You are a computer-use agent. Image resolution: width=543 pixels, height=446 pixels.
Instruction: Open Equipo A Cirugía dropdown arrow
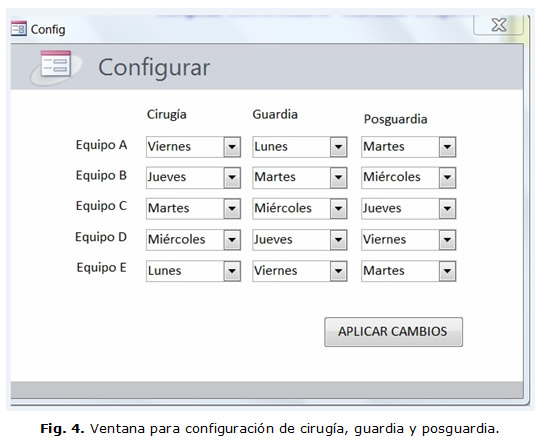coord(232,147)
